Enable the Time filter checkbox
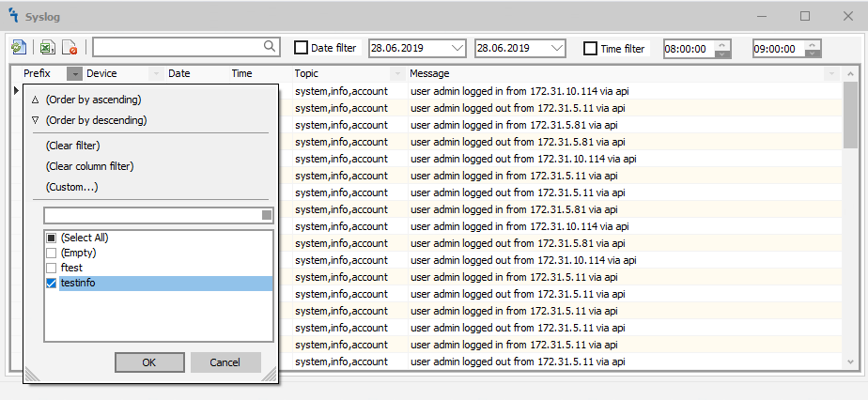 pos(591,48)
